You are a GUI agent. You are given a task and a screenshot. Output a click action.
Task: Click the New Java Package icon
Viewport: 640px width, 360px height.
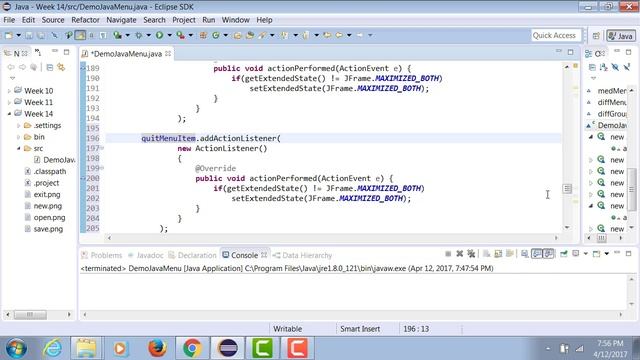pyautogui.click(x=203, y=36)
